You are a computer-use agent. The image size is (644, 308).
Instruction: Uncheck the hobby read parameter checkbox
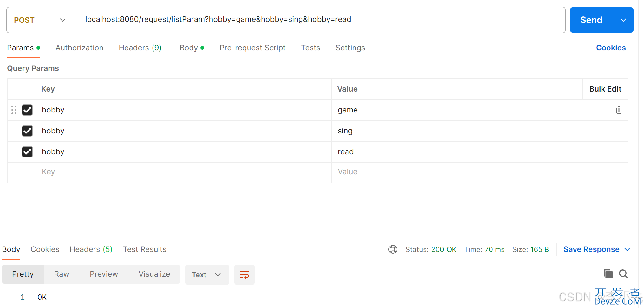click(x=27, y=152)
